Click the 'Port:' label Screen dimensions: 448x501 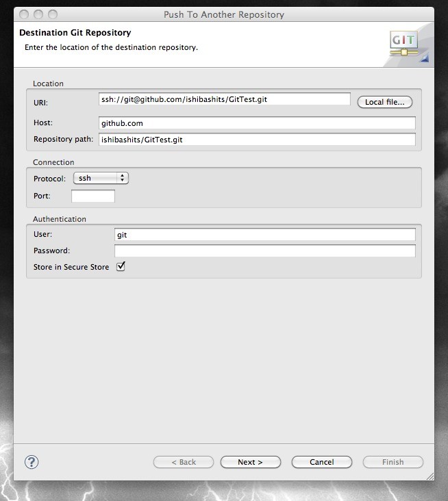pyautogui.click(x=42, y=196)
